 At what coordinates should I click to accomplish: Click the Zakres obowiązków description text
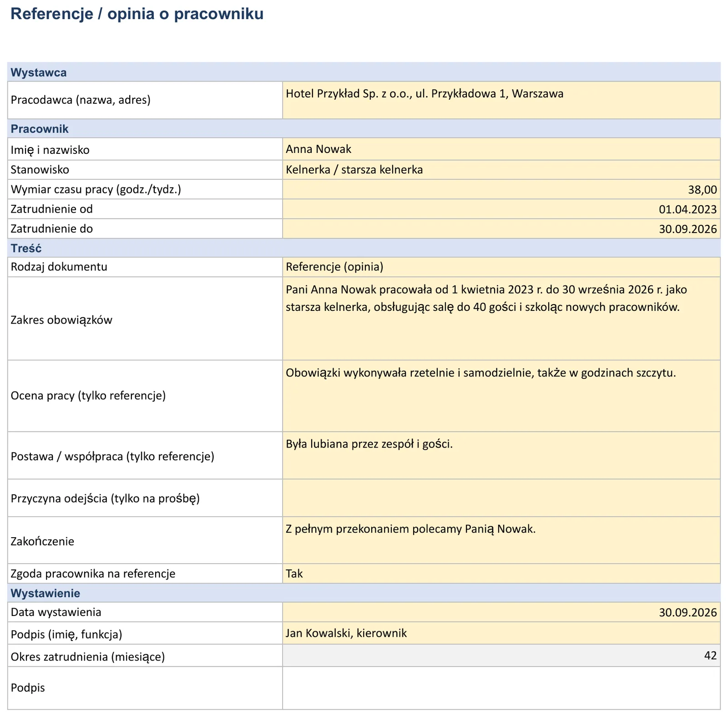click(x=486, y=298)
